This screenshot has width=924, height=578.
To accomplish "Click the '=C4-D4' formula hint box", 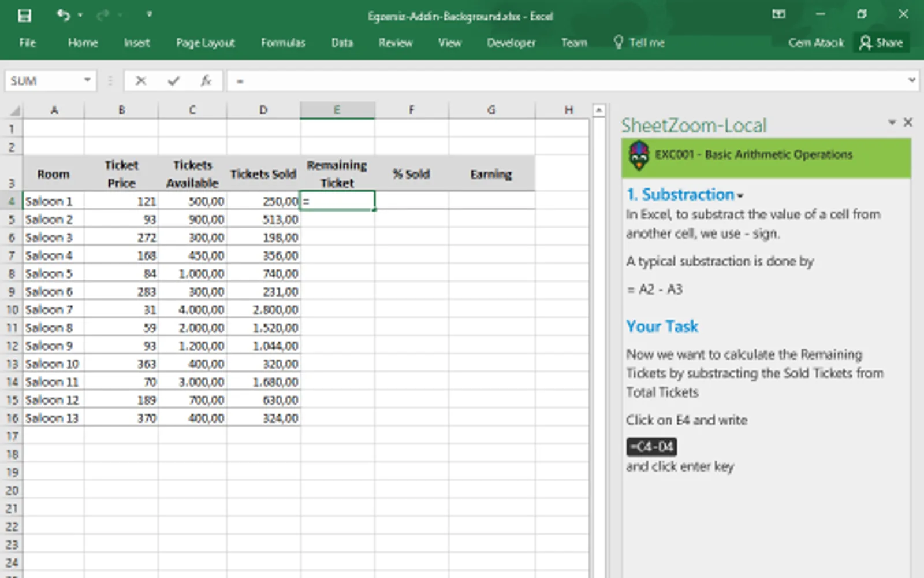I will coord(651,447).
